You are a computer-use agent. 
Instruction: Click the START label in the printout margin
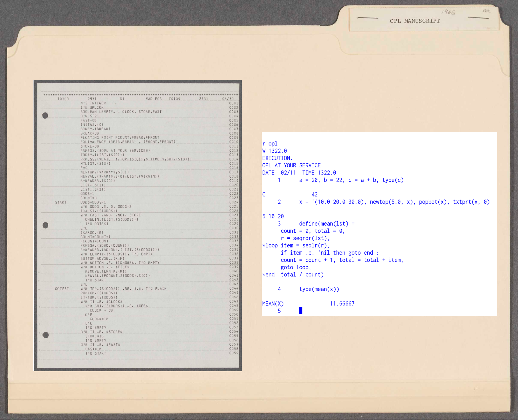point(61,202)
